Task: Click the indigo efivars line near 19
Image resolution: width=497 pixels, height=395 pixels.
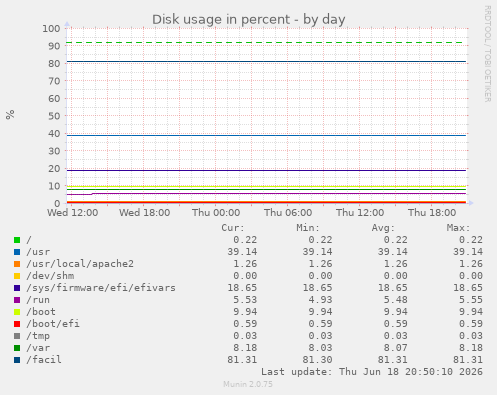Action: pyautogui.click(x=266, y=171)
